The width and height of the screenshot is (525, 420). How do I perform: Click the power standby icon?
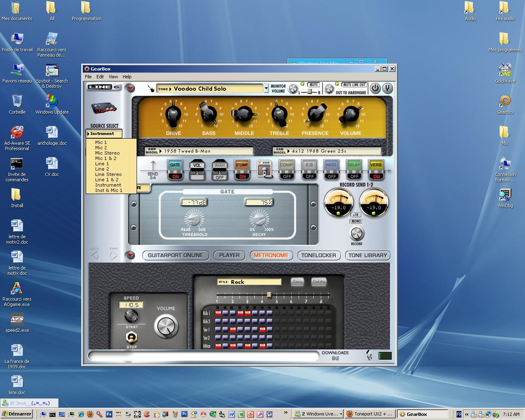(375, 88)
